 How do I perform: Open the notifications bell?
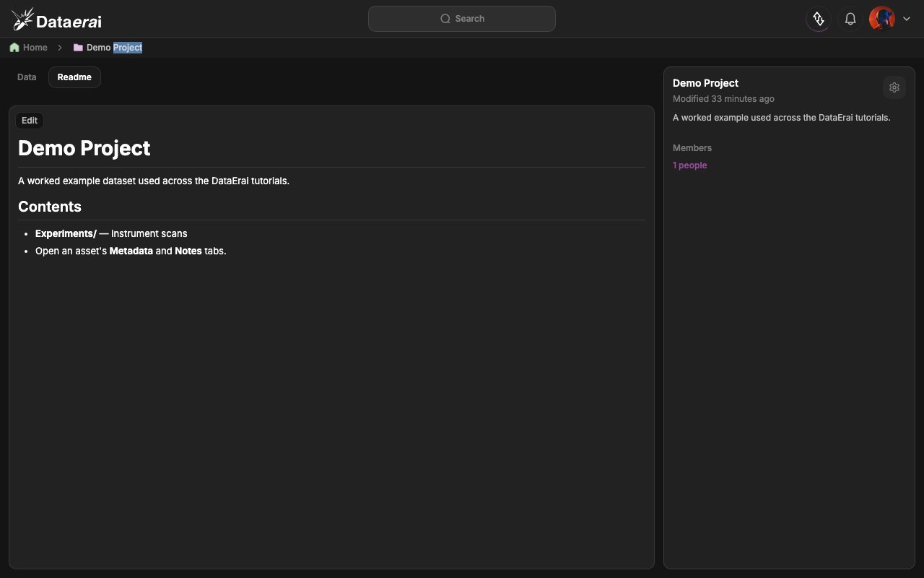tap(850, 19)
